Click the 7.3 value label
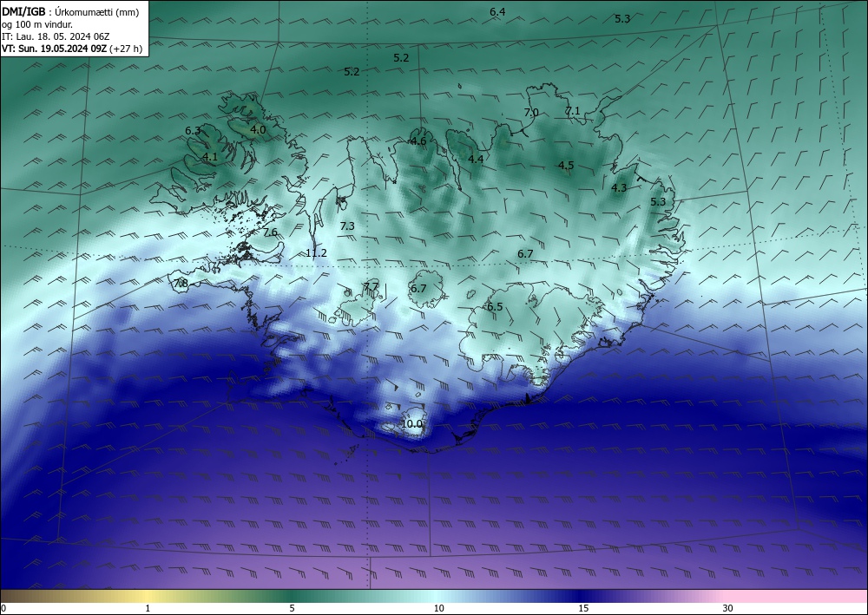The height and width of the screenshot is (615, 868). click(x=347, y=226)
